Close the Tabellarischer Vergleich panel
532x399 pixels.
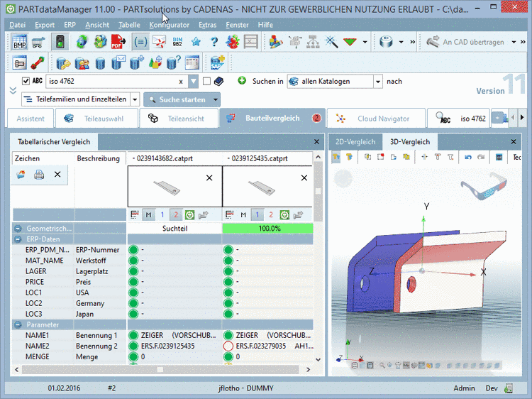(316, 142)
